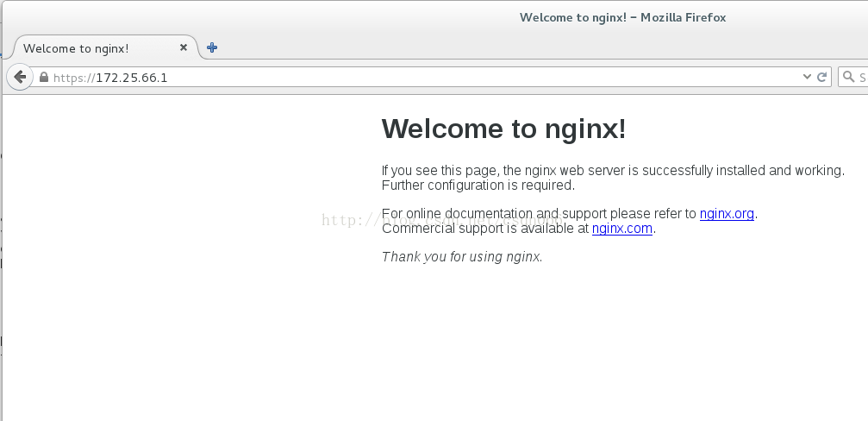This screenshot has height=421, width=868.
Task: Click 'If you see this page' sentence
Action: 613,171
